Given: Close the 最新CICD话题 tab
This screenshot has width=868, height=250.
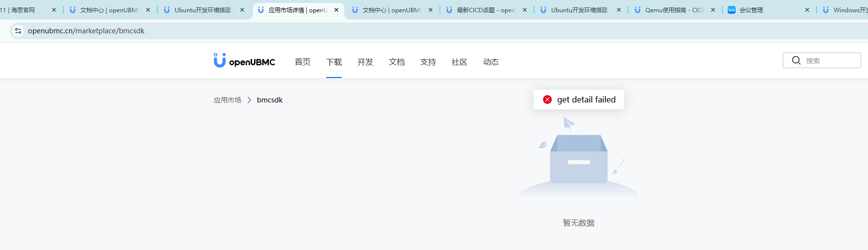Looking at the screenshot, I should click(x=525, y=10).
